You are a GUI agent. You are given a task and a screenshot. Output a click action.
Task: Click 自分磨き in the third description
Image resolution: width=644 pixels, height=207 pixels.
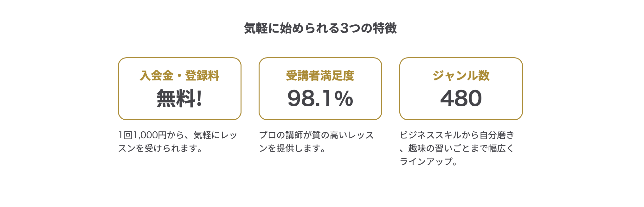pyautogui.click(x=497, y=135)
